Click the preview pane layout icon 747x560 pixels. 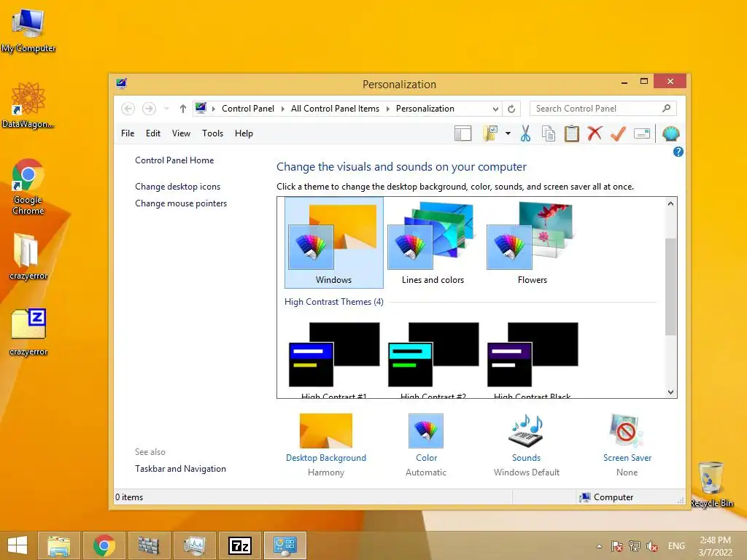coord(462,134)
